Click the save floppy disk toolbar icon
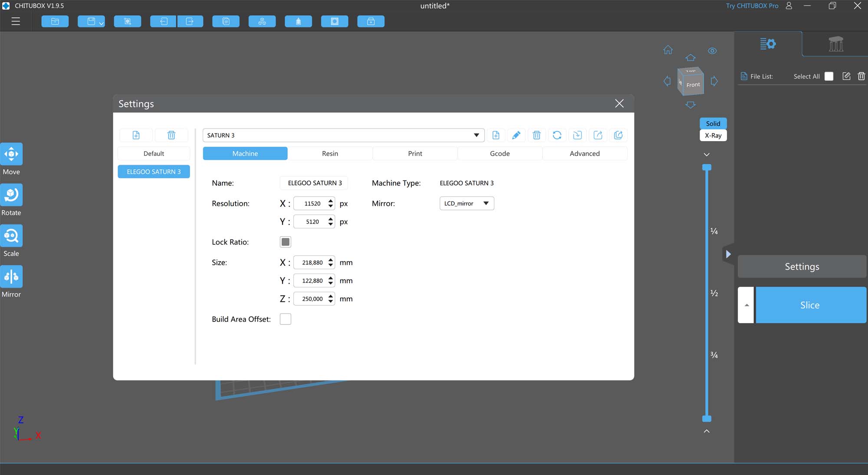The image size is (868, 475). tap(91, 21)
